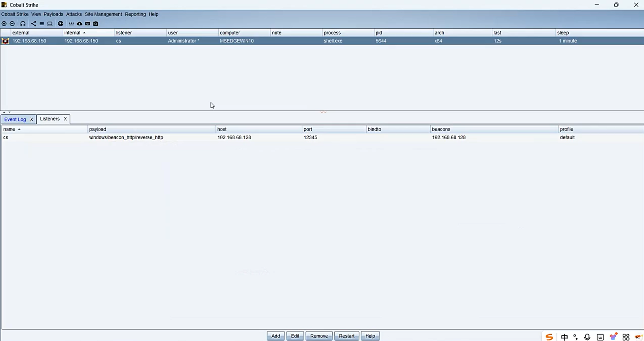
Task: Click the Restart listener button
Action: [346, 336]
